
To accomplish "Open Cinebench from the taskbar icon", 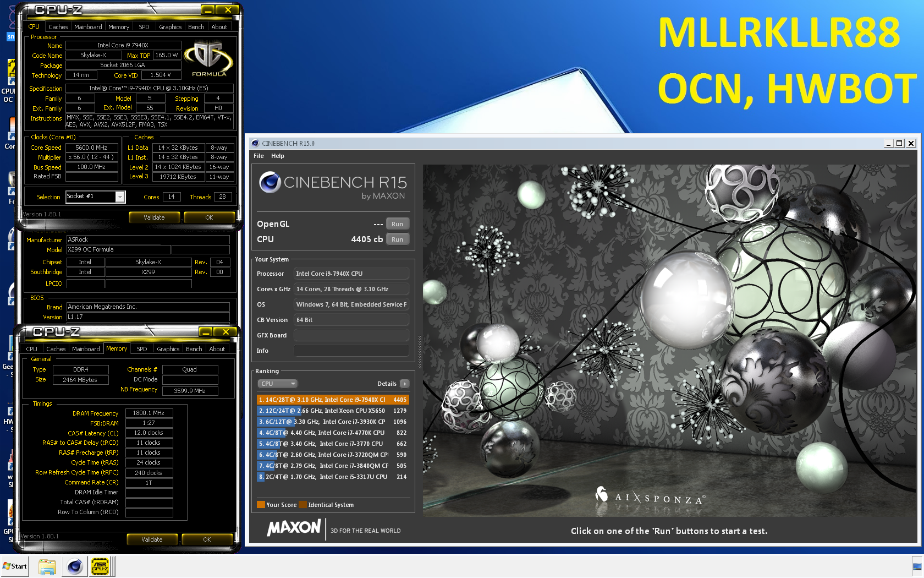I will 74,566.
